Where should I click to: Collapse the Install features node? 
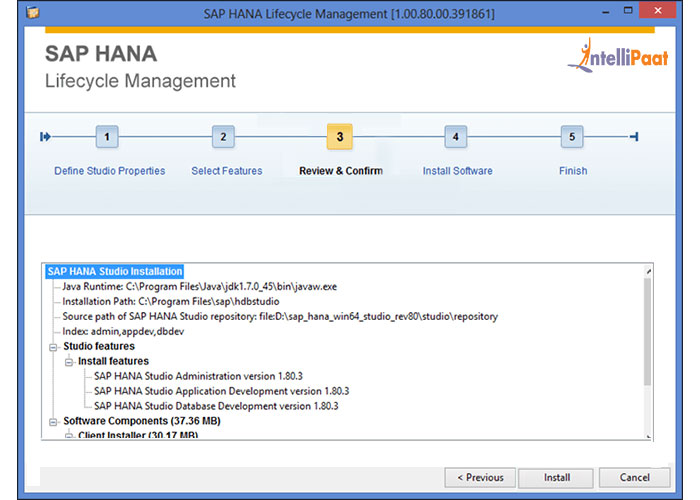coord(69,362)
